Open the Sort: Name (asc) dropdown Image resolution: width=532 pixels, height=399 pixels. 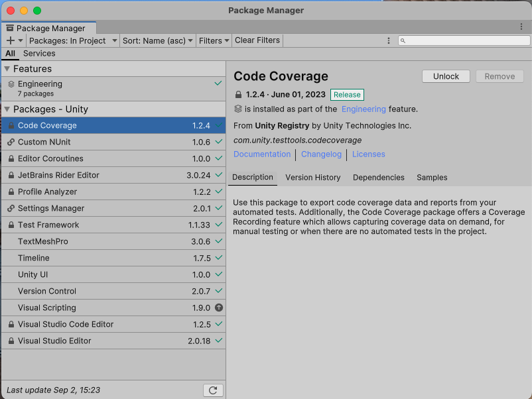click(x=158, y=40)
